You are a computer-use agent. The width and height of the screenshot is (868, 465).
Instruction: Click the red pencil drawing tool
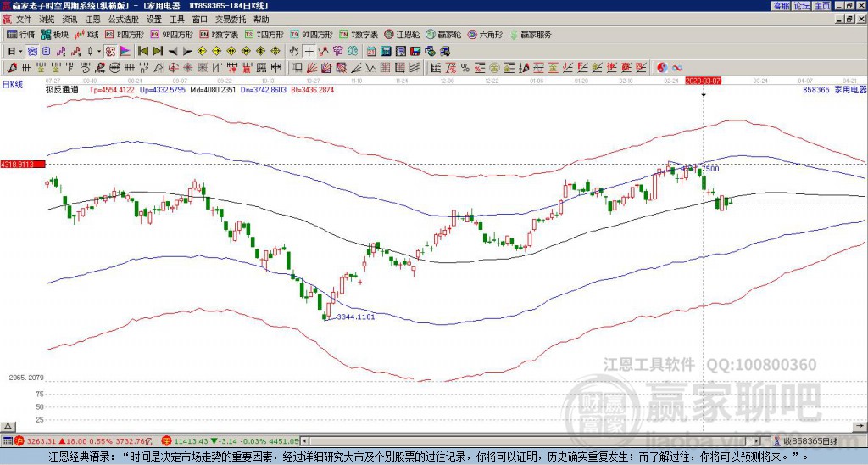[x=12, y=68]
